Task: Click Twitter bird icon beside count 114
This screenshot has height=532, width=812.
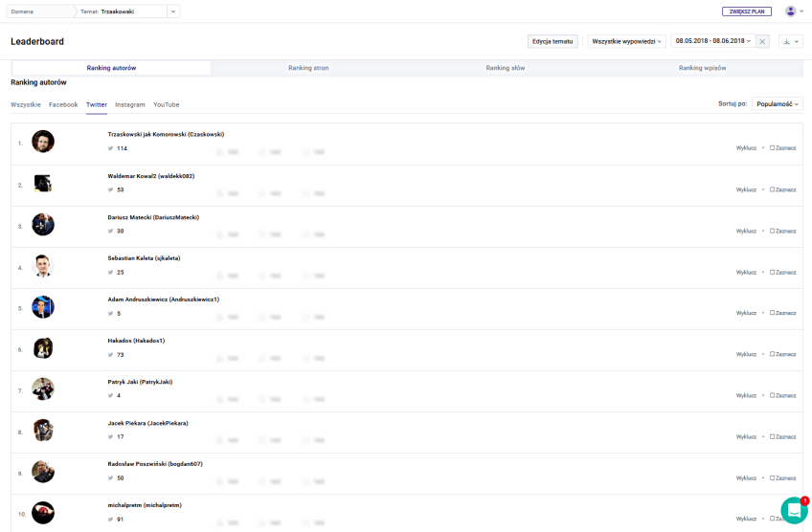Action: [x=111, y=148]
